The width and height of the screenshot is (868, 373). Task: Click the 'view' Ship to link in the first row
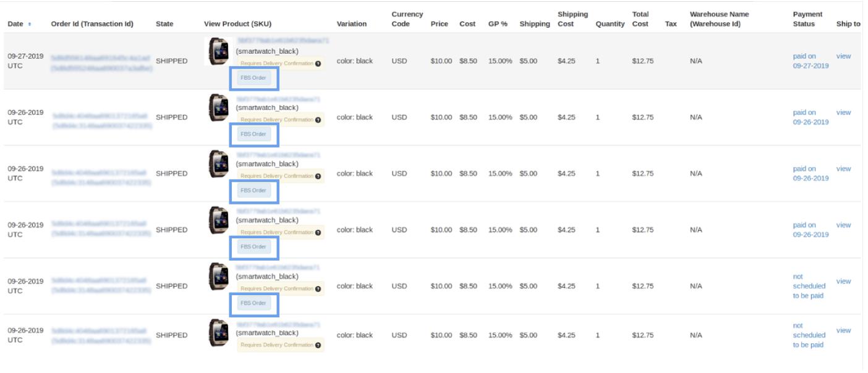[843, 56]
